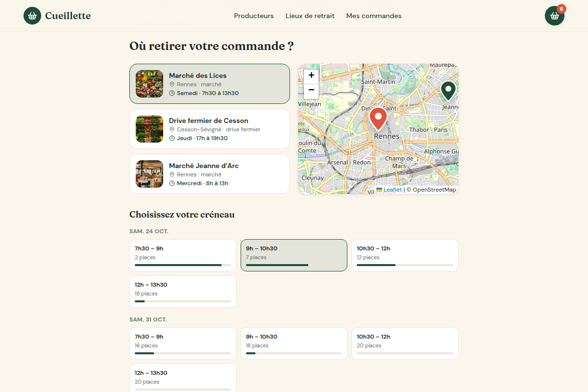Click the fill bar of the 2 places slot

click(x=183, y=265)
